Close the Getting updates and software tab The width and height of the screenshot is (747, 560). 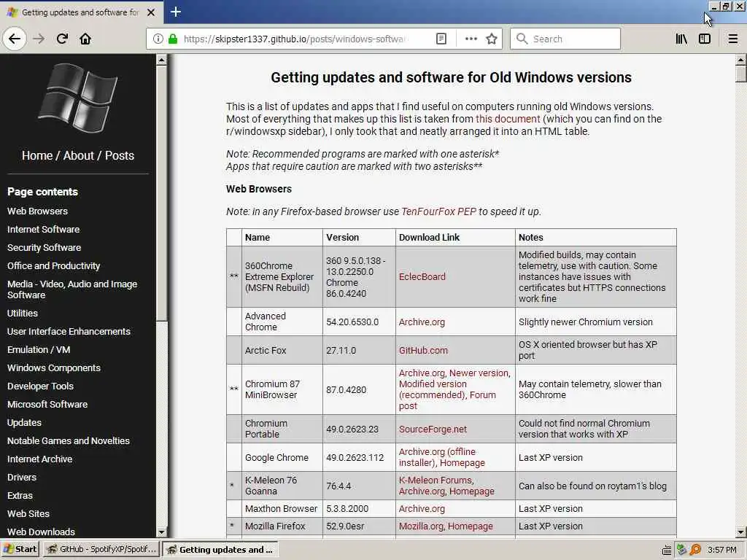click(151, 12)
